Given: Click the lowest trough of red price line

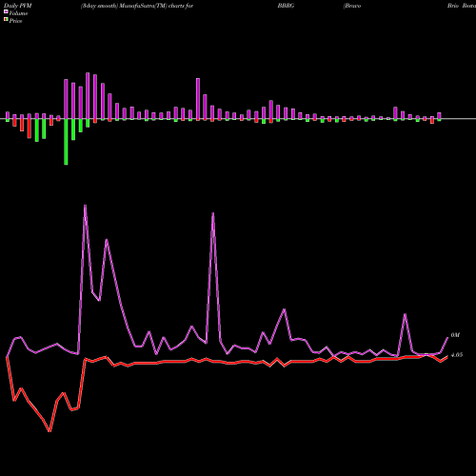Looking at the screenshot, I should pyautogui.click(x=50, y=431).
